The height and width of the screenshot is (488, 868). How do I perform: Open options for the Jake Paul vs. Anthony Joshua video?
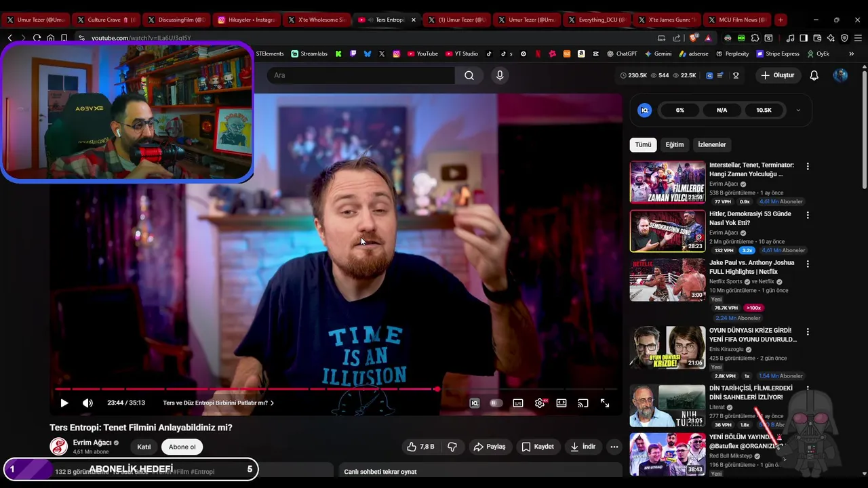(x=807, y=264)
